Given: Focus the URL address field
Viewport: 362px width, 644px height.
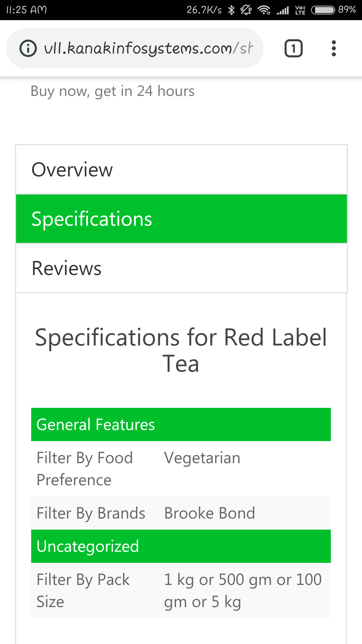Looking at the screenshot, I should click(148, 48).
